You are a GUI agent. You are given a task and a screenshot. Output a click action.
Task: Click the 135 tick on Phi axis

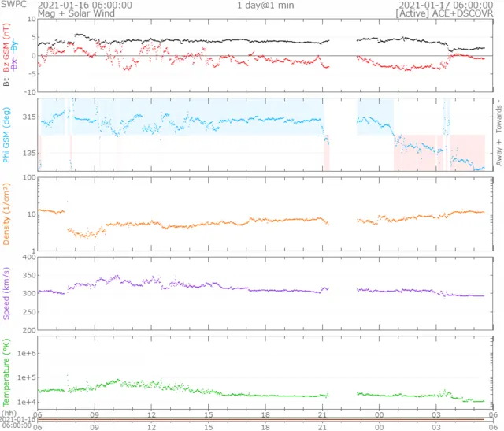coord(29,153)
